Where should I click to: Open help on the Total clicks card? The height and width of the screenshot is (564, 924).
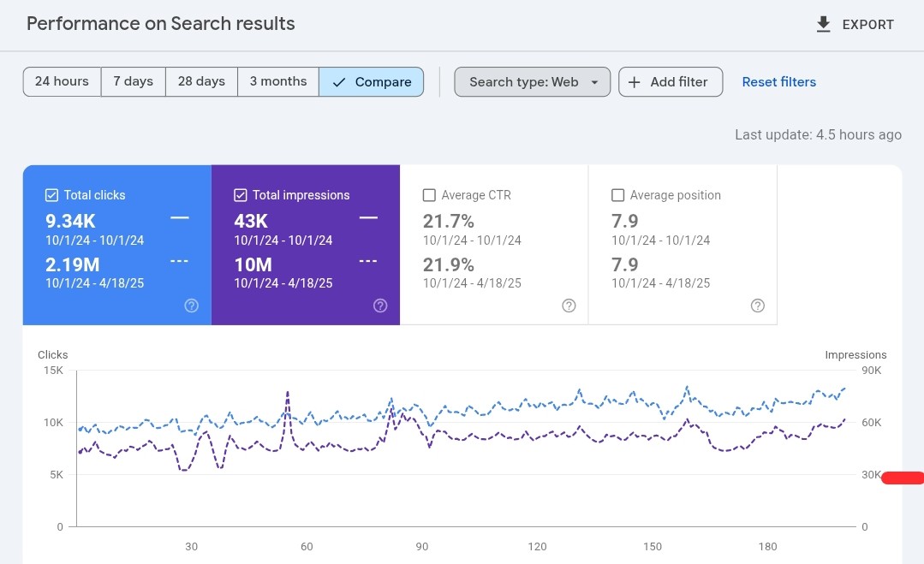click(x=191, y=305)
